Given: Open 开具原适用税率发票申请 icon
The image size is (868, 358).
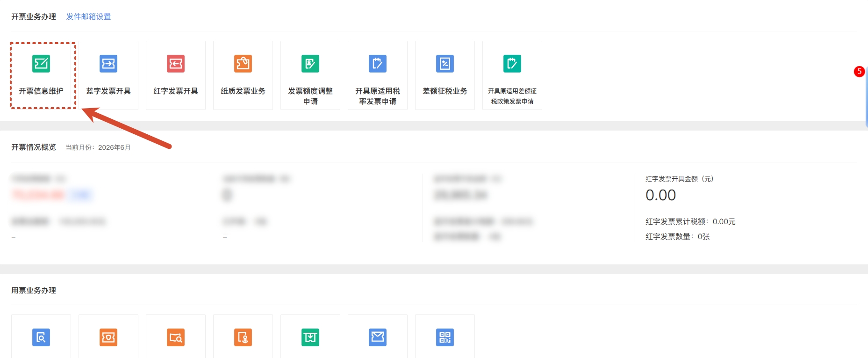Looking at the screenshot, I should (378, 64).
